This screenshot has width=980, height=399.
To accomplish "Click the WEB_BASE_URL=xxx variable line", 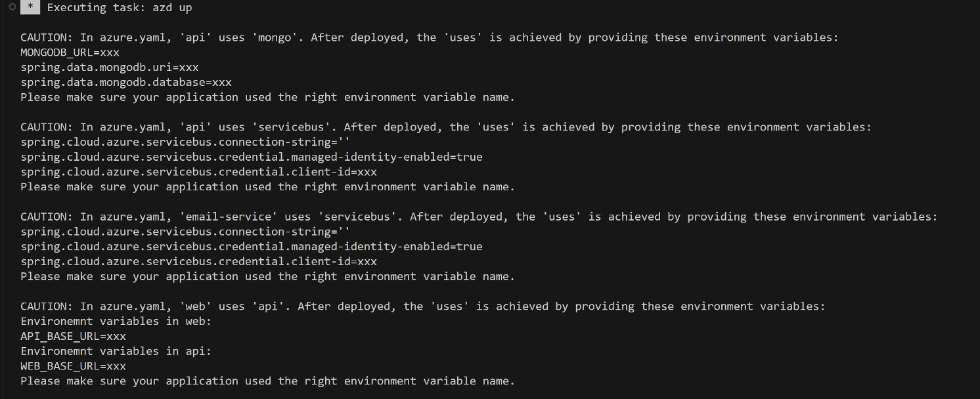I will [x=74, y=366].
